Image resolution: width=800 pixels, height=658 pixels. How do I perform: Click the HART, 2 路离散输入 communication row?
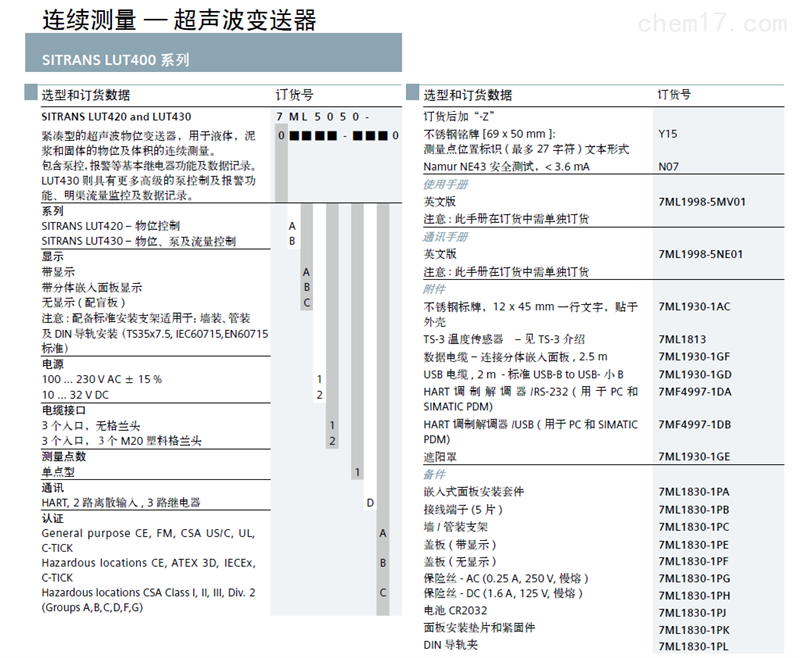(x=121, y=503)
